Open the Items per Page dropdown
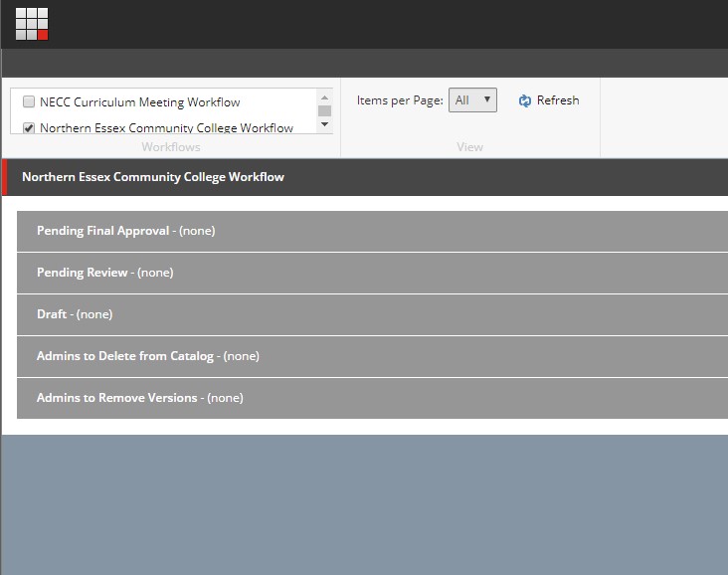The width and height of the screenshot is (728, 575). tap(472, 100)
